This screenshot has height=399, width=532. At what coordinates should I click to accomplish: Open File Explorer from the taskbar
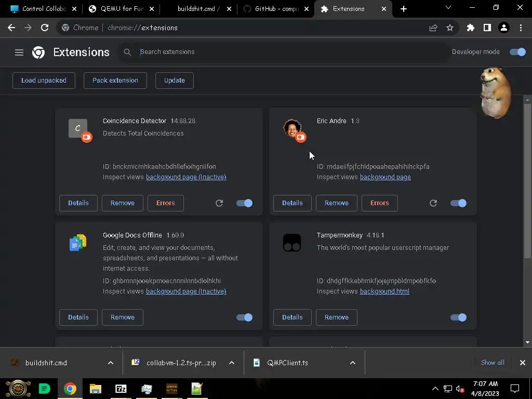coord(96,389)
